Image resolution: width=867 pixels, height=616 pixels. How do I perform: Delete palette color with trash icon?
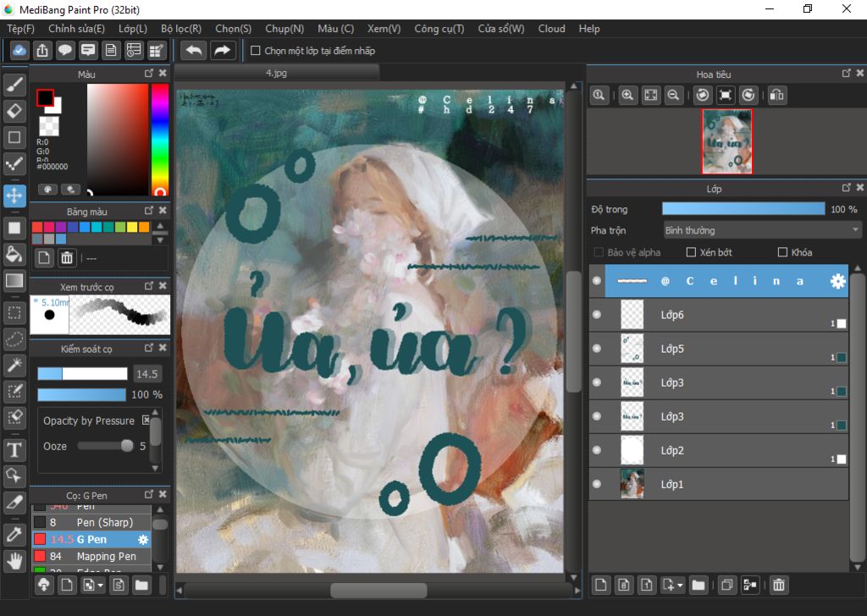click(67, 257)
